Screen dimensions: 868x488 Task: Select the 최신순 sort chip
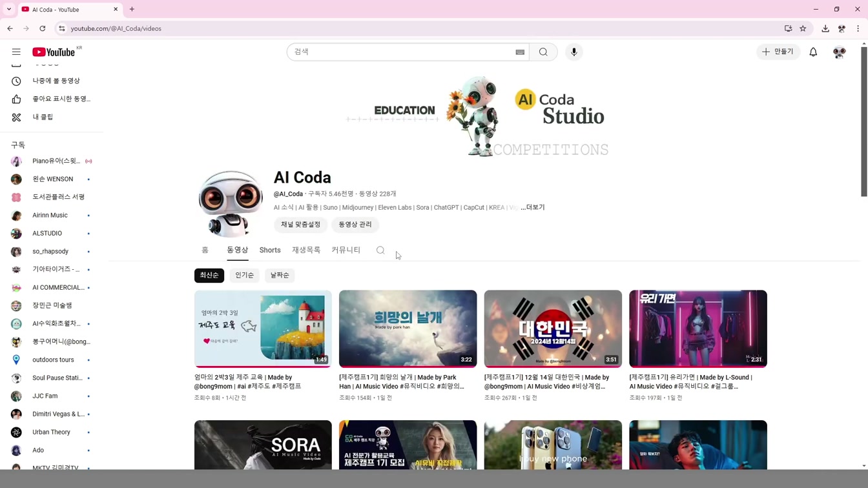click(x=209, y=275)
